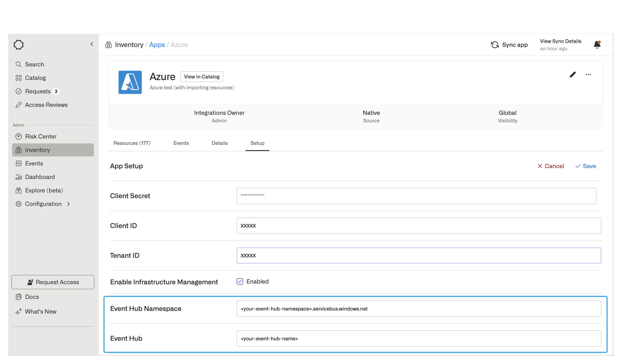Click the Save button
This screenshot has width=622, height=364.
point(585,166)
